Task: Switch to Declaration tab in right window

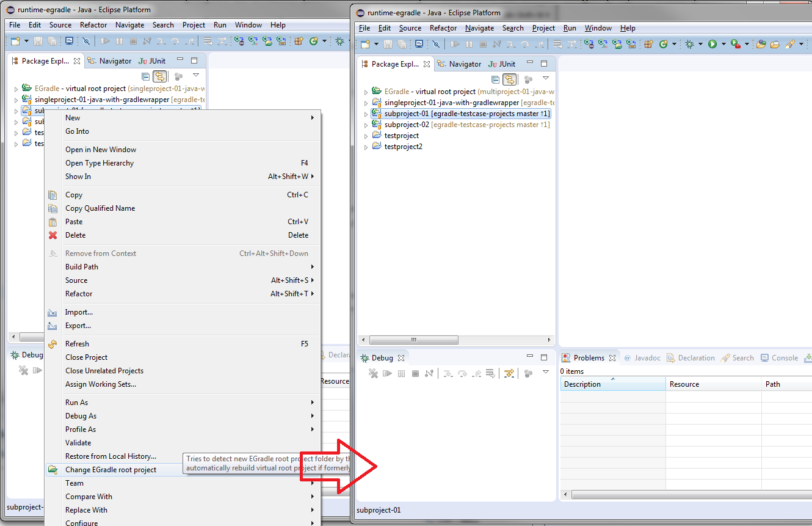Action: click(691, 358)
